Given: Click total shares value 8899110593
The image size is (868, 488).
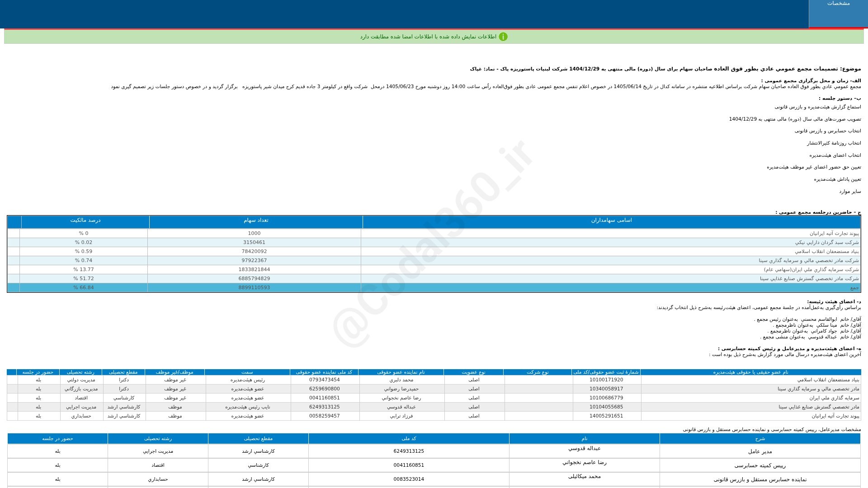Looking at the screenshot, I should [x=254, y=288].
